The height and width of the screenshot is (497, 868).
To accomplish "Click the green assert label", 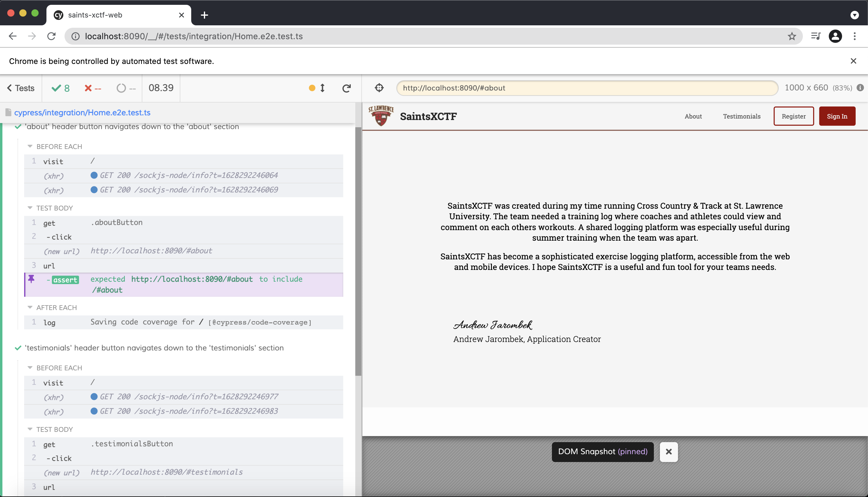I will 65,280.
